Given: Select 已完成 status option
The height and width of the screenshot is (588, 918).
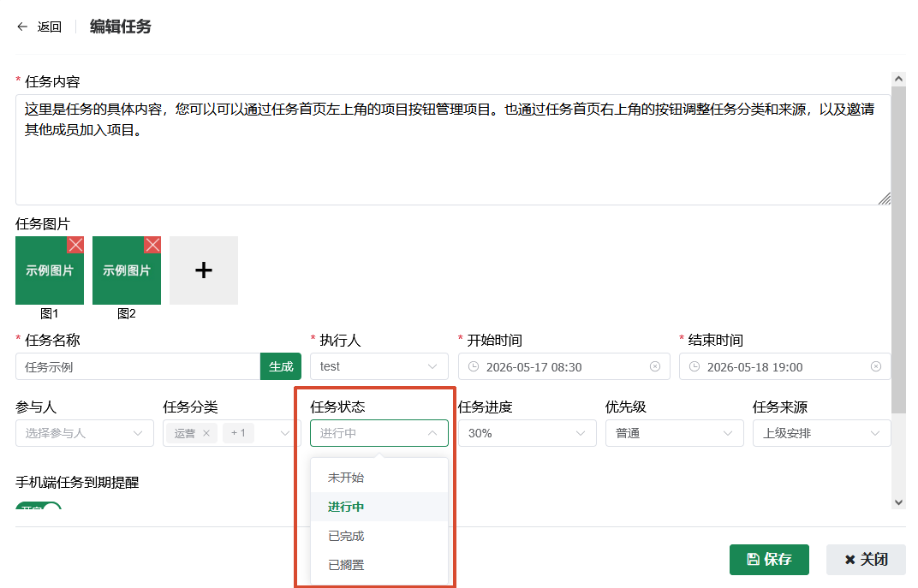Looking at the screenshot, I should pyautogui.click(x=379, y=536).
